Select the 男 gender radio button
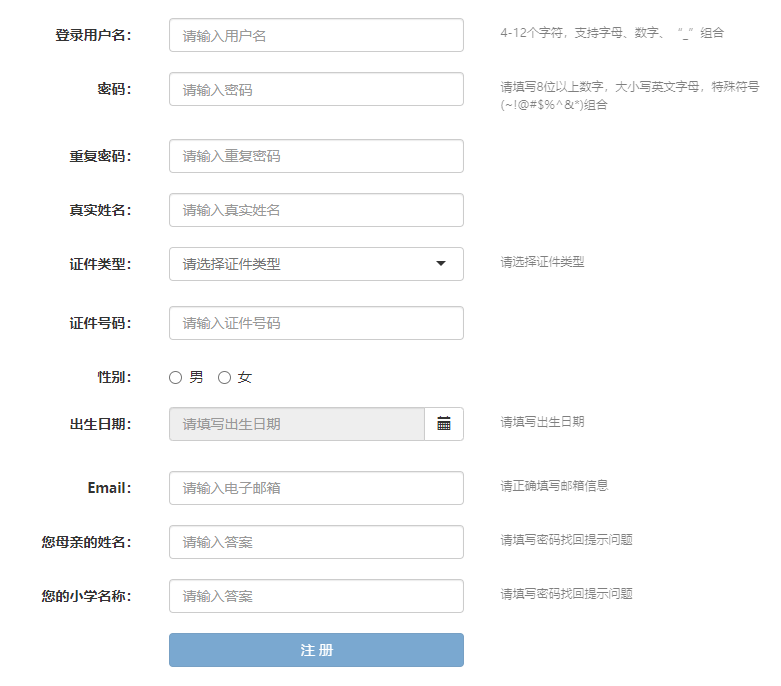This screenshot has height=686, width=781. pyautogui.click(x=175, y=378)
